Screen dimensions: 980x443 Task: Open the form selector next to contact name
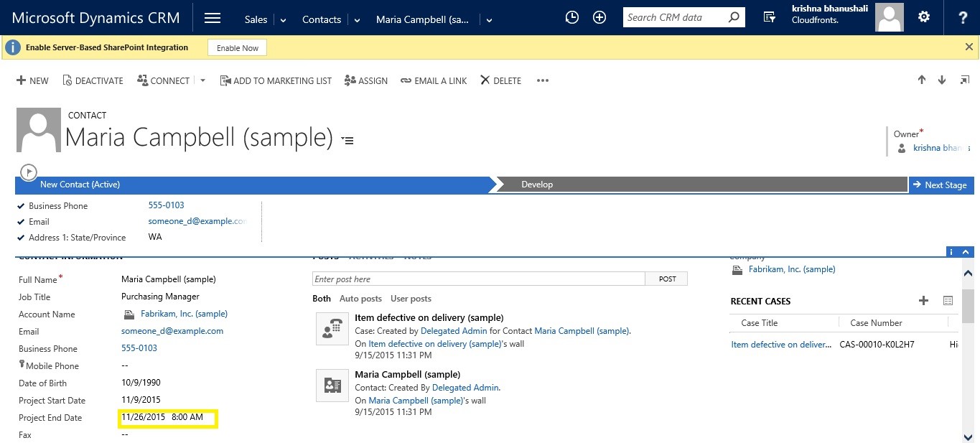pyautogui.click(x=348, y=141)
